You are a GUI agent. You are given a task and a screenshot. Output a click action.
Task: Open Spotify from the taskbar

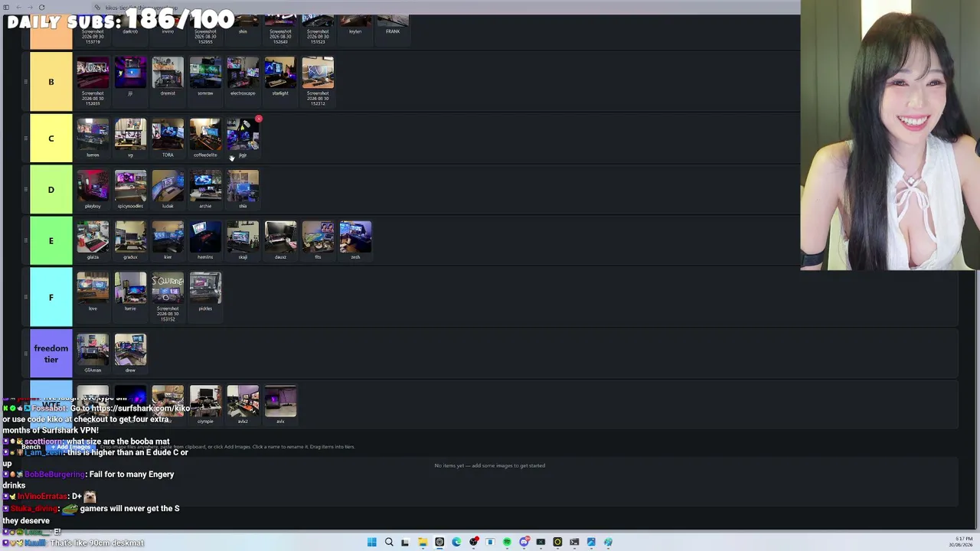click(x=507, y=542)
